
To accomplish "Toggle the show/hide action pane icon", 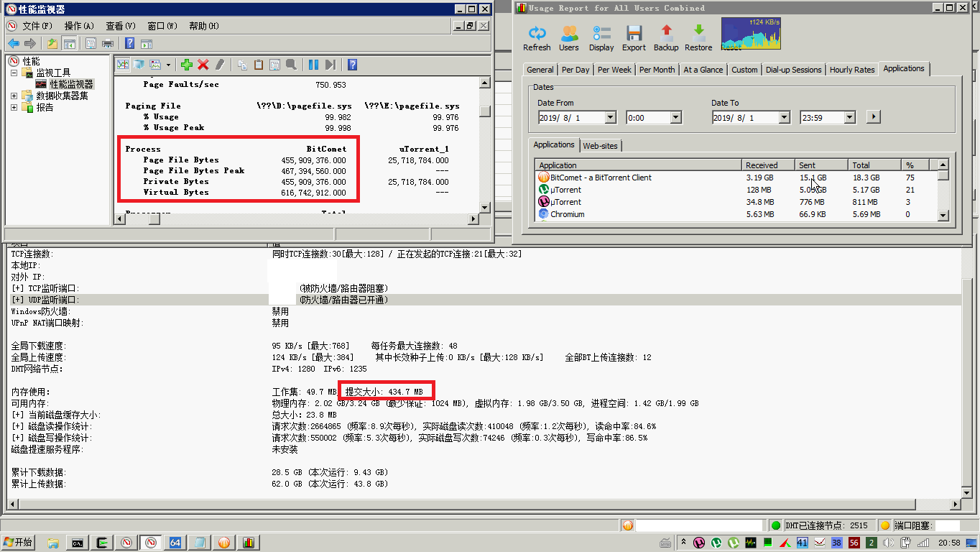I will tap(147, 43).
